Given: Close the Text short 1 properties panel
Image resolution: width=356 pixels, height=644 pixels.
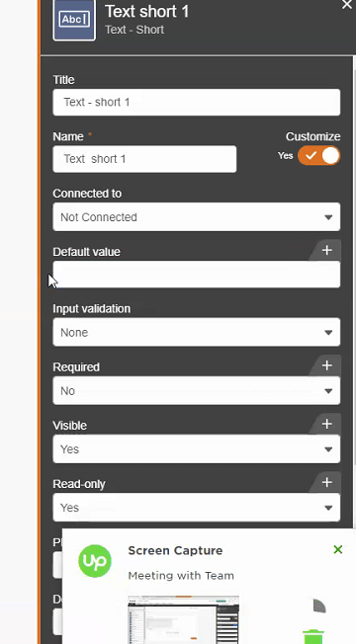Looking at the screenshot, I should (x=347, y=4).
